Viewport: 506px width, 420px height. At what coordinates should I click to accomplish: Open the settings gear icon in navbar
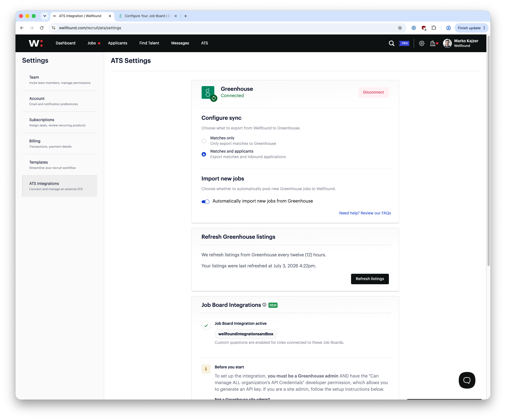click(x=422, y=43)
